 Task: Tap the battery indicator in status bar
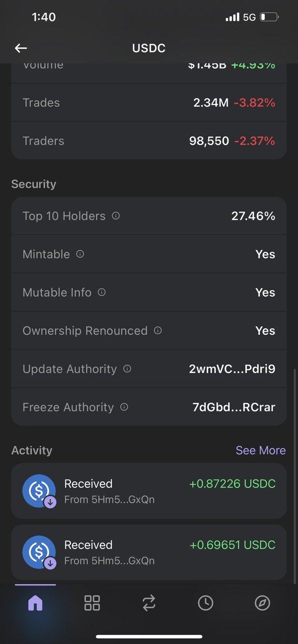tap(269, 17)
